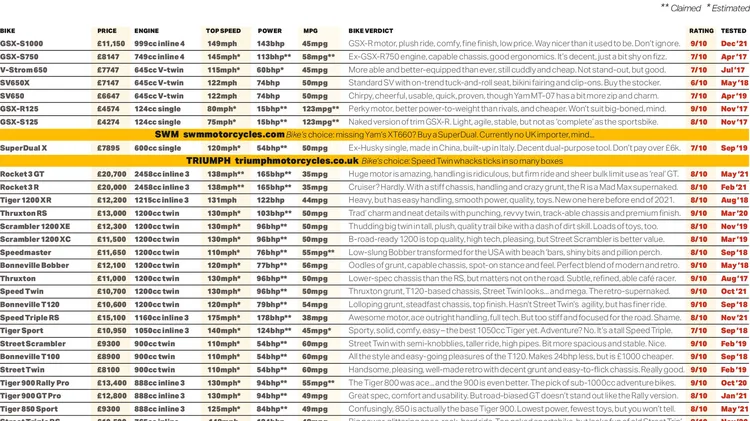Click the 143bhp power cell
Image resolution: width=750 pixels, height=421 pixels.
pyautogui.click(x=271, y=44)
